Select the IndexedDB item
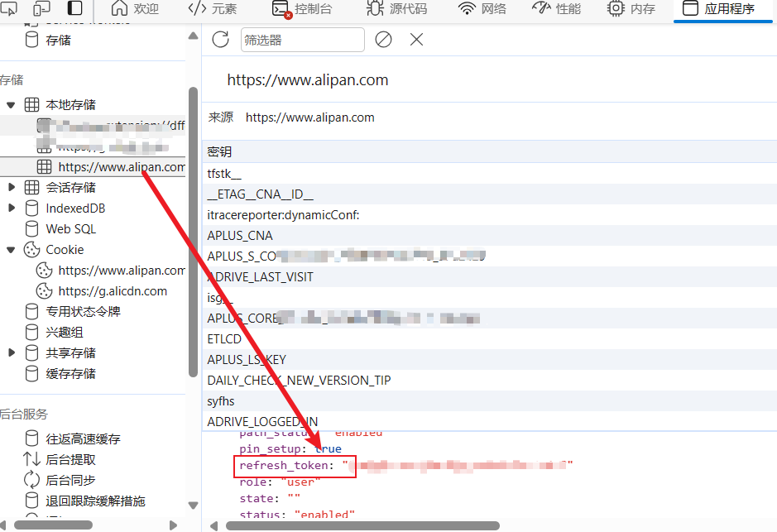Image resolution: width=777 pixels, height=532 pixels. (x=75, y=208)
